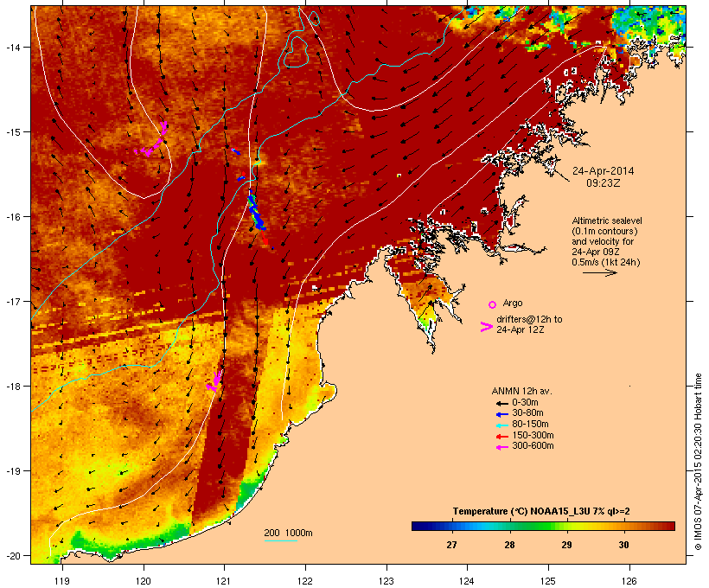Click latitude axis label -17
This screenshot has width=709, height=588.
(13, 301)
